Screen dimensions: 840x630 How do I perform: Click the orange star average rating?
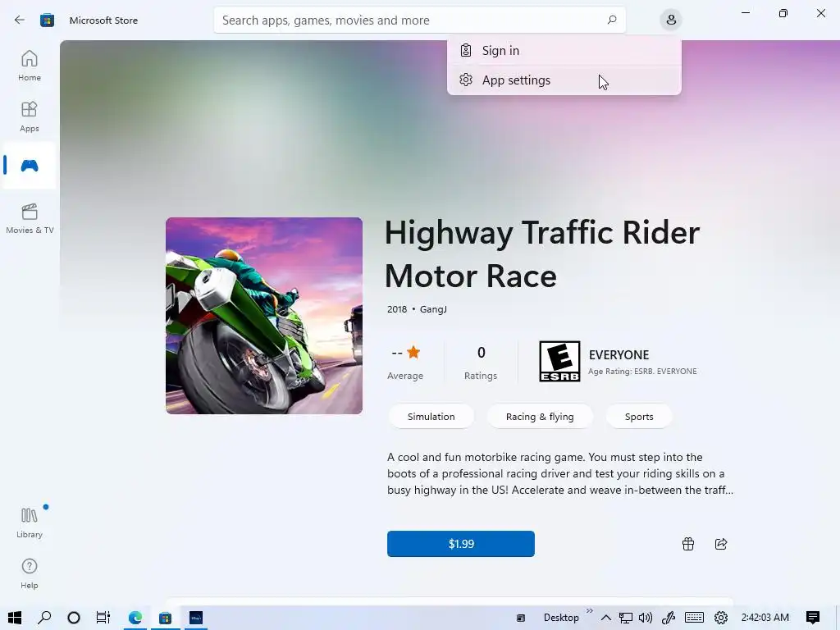coord(413,352)
